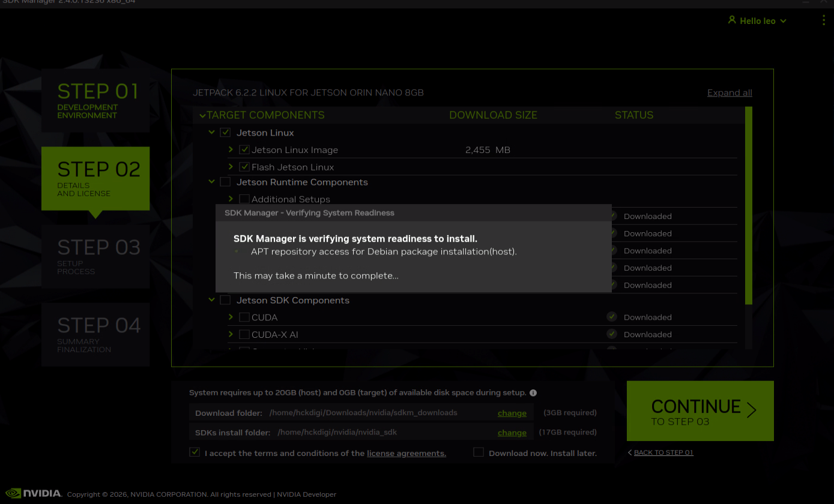Screen dimensions: 834x504
Task: Click the Jetson Linux Image label
Action: (295, 150)
